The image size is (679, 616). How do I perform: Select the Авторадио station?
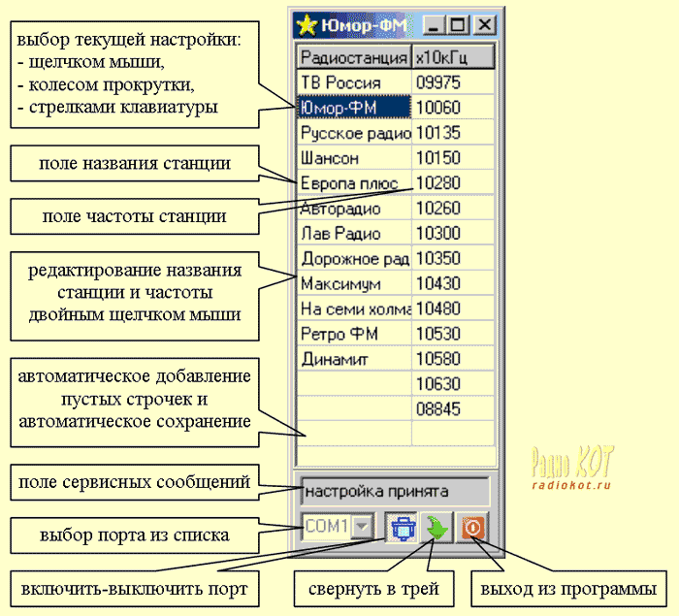tap(354, 208)
